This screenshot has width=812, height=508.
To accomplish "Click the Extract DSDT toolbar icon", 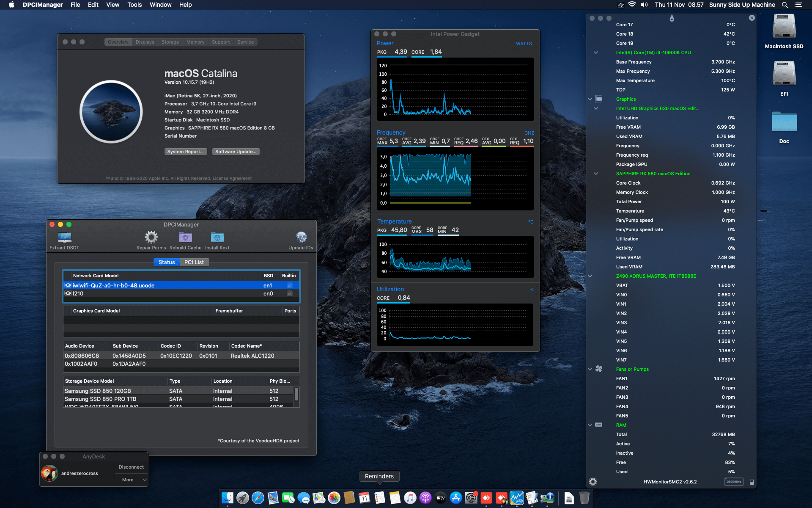I will click(x=64, y=237).
